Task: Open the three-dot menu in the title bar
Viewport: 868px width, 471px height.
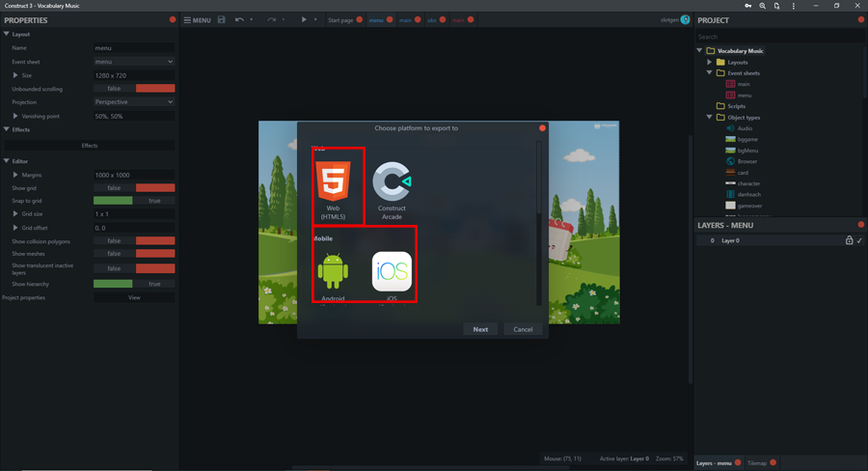Action: tap(794, 6)
